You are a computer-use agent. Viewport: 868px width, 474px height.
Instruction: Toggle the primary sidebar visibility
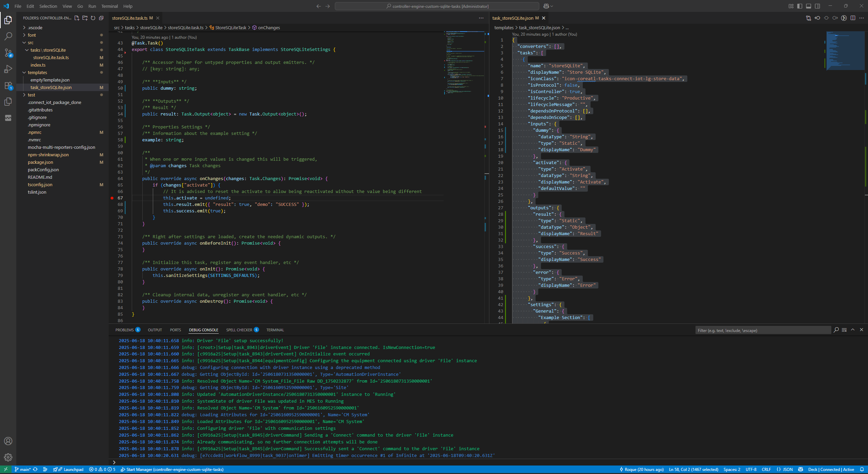[x=800, y=6]
